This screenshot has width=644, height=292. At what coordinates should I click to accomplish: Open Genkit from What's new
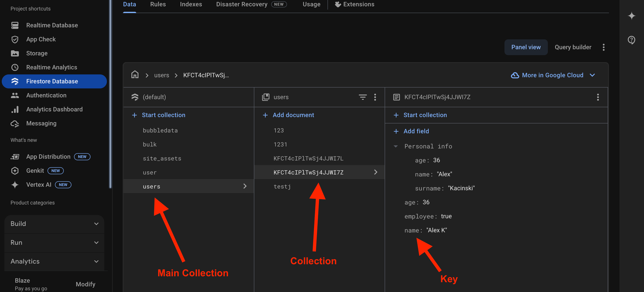click(x=35, y=170)
